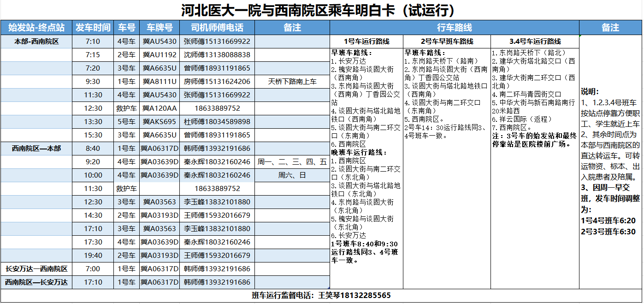
Task: Select the 3.4号车运行路线 subheader
Action: (x=535, y=42)
